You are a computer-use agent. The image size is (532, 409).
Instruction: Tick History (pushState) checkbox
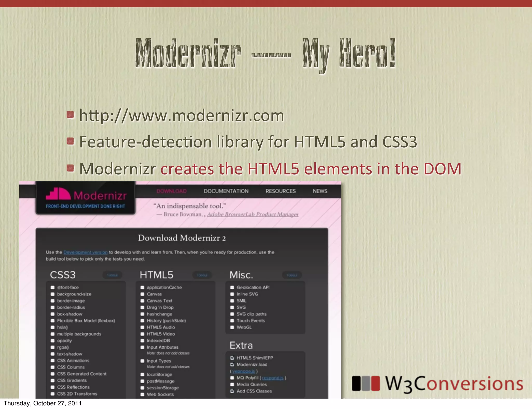point(142,321)
